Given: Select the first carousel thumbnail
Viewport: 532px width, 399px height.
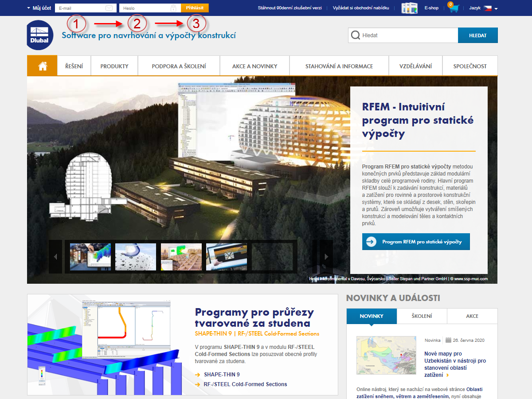Looking at the screenshot, I should click(90, 257).
